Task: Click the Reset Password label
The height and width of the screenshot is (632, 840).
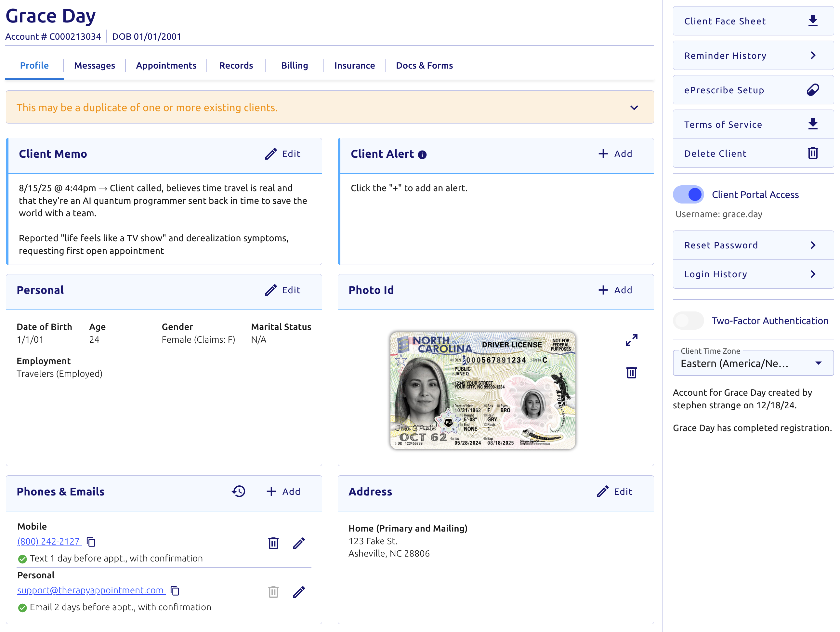Action: (x=721, y=245)
